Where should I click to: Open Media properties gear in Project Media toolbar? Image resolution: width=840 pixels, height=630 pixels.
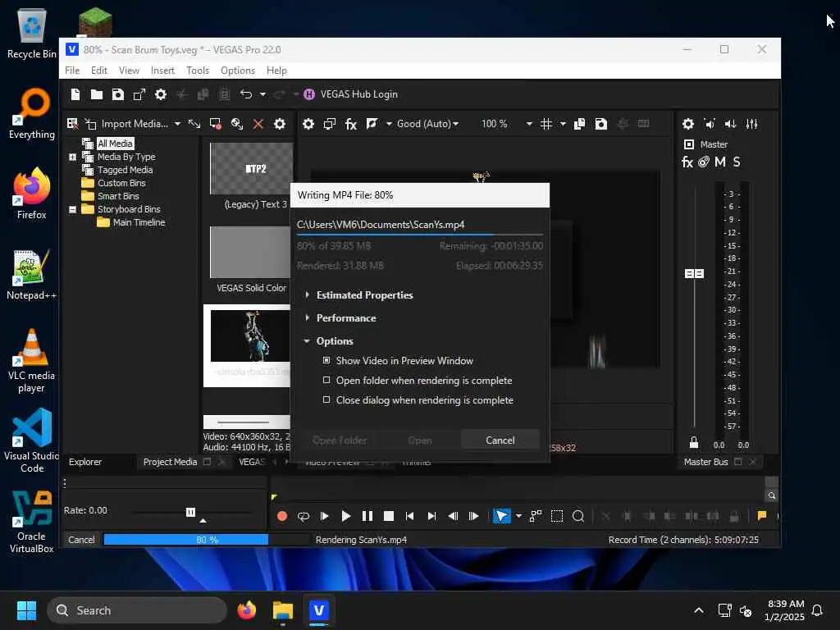280,124
